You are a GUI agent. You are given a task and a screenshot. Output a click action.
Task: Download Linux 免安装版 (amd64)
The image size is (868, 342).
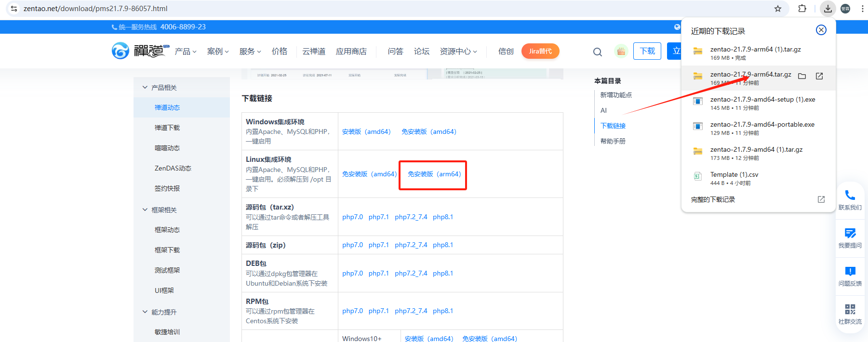tap(370, 174)
